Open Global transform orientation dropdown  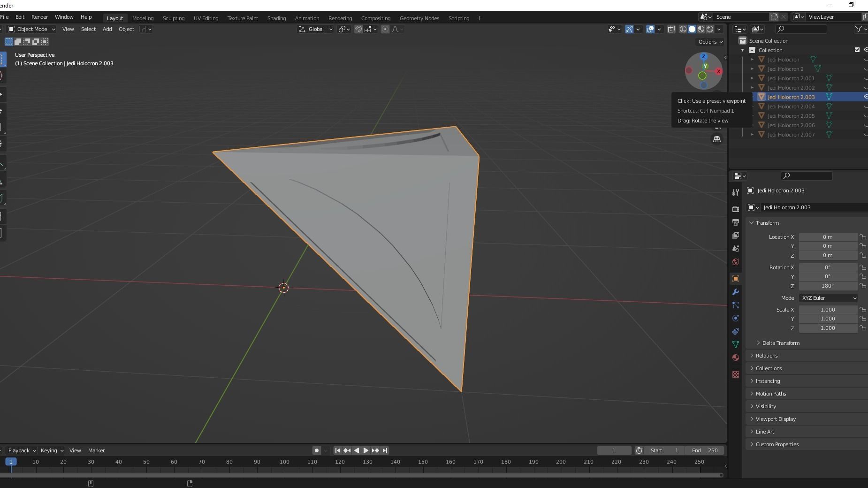315,29
